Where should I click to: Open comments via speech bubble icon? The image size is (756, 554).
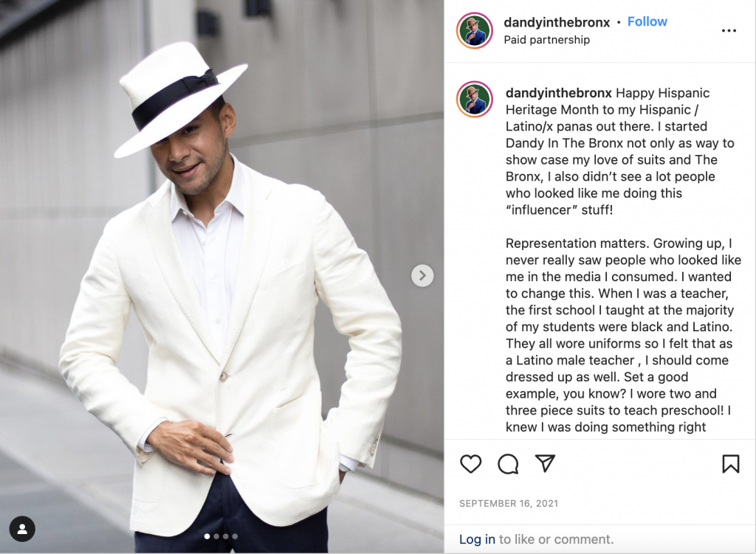(x=508, y=464)
